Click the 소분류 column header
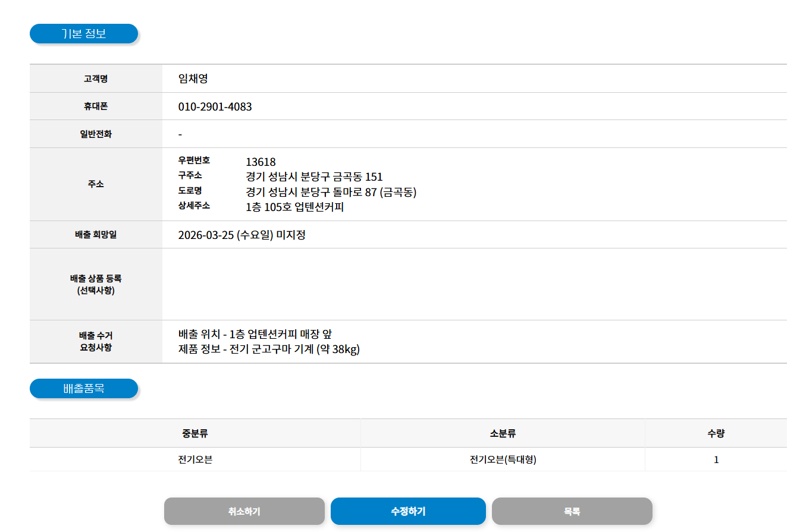Image resolution: width=803 pixels, height=532 pixels. pyautogui.click(x=503, y=433)
